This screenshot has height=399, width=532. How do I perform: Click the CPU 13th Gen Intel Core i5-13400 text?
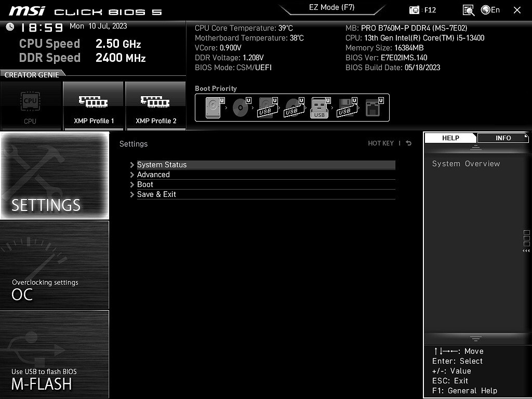pyautogui.click(x=415, y=38)
